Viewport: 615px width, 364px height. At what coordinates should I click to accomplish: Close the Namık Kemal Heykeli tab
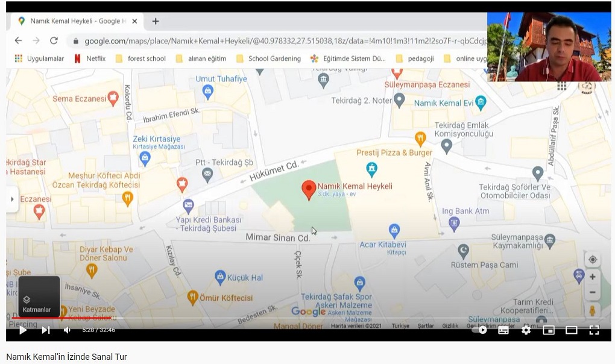134,21
